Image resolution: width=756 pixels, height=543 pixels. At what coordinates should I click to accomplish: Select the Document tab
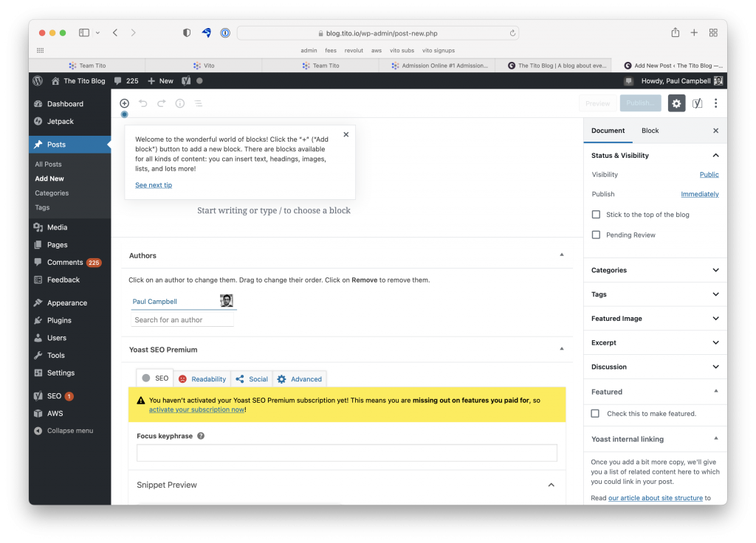pos(608,131)
